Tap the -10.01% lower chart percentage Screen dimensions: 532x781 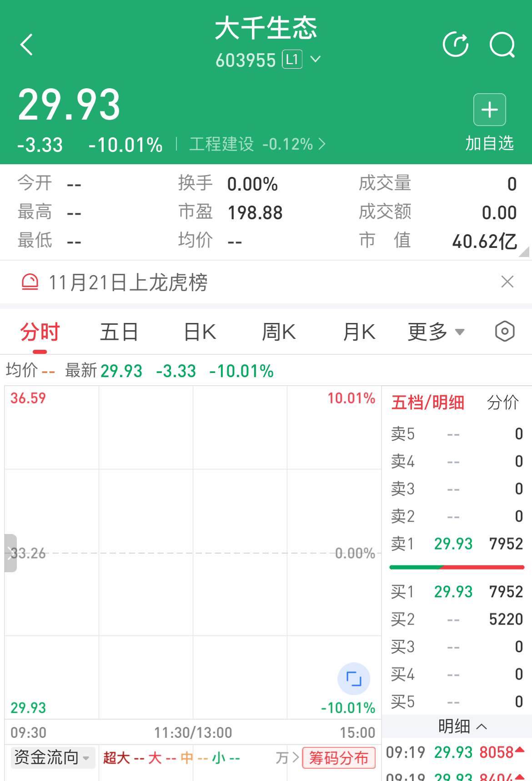[x=348, y=708]
